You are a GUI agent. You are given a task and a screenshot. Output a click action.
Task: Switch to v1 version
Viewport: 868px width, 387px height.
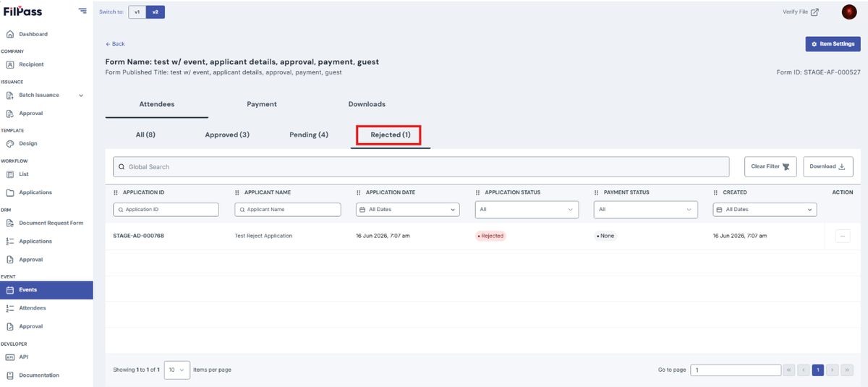pos(137,12)
